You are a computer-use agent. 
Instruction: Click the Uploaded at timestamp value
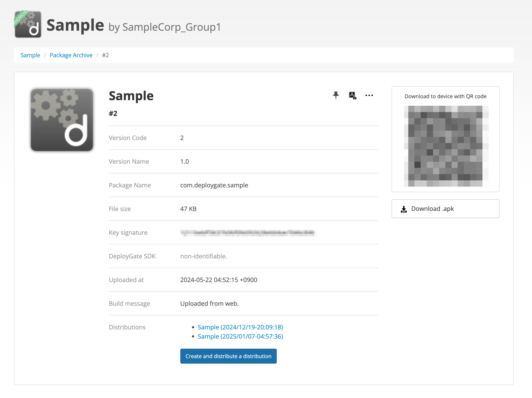point(219,280)
